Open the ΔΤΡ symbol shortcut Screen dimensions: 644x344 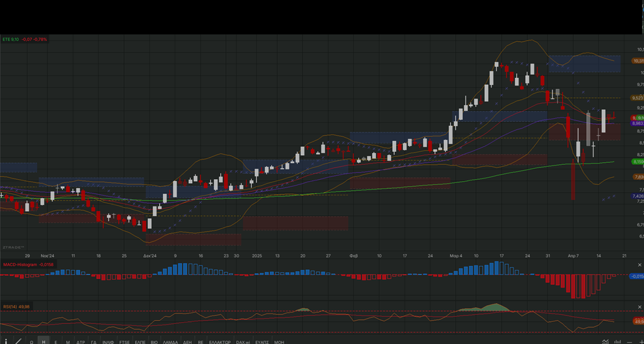[x=80, y=342]
